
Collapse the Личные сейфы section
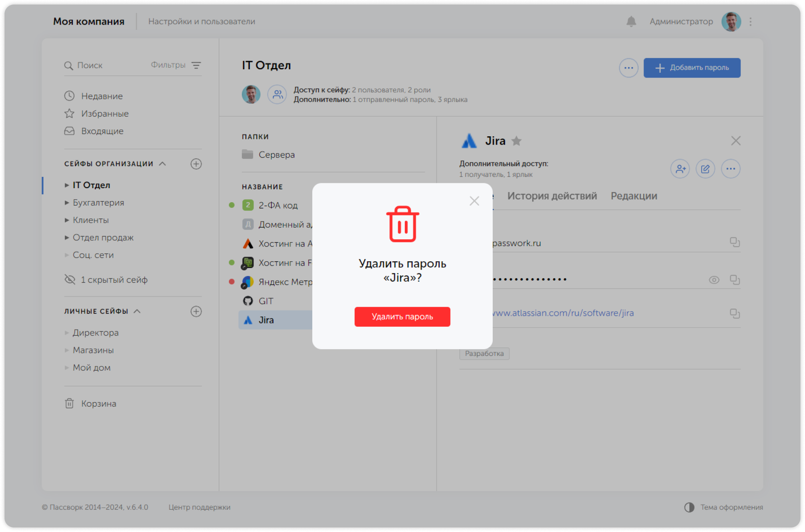pos(137,311)
